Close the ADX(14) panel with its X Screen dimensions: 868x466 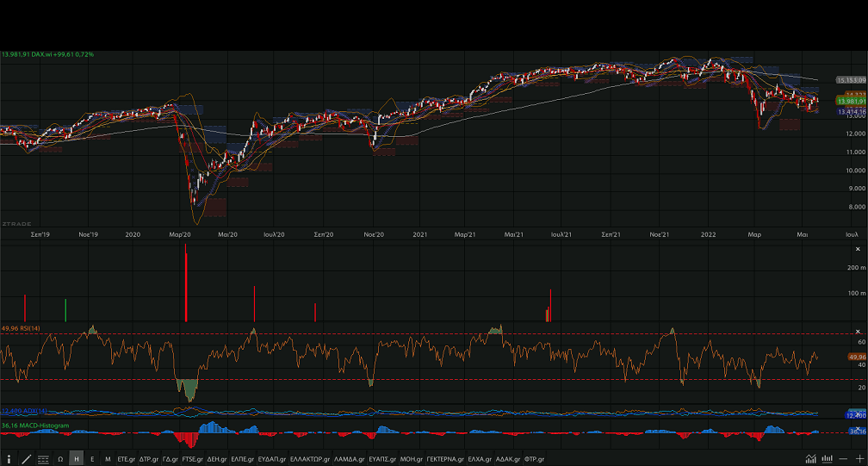point(858,413)
